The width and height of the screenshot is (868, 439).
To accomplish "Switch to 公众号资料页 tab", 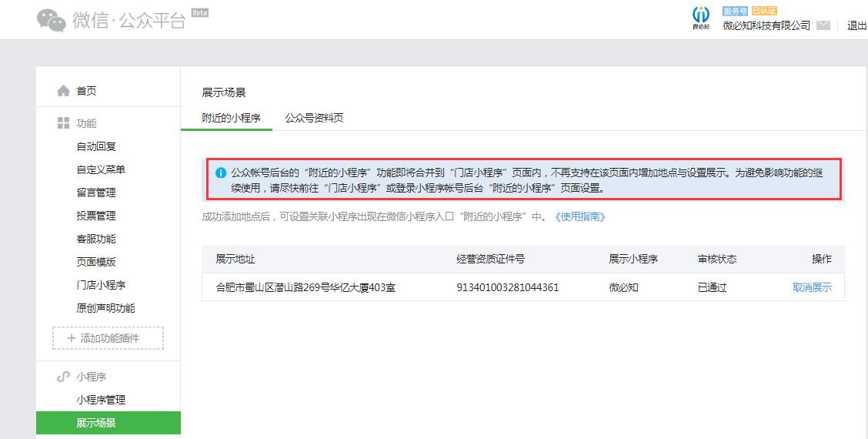I will click(314, 118).
